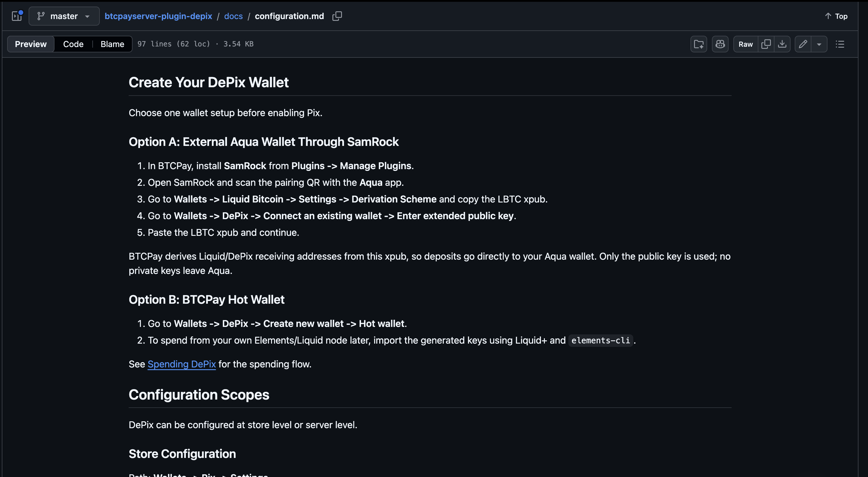Screen dimensions: 868x477
Task: Open the document outline list icon
Action: coord(840,44)
